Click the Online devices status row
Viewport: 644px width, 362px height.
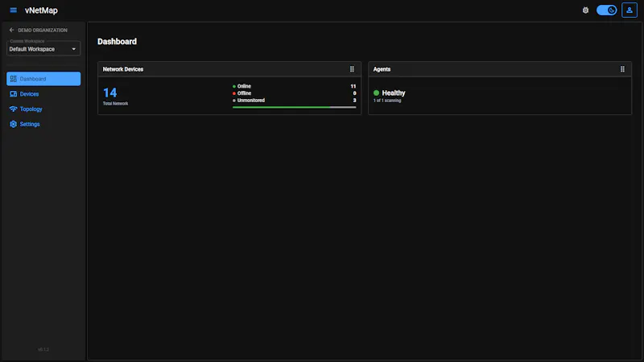click(294, 86)
